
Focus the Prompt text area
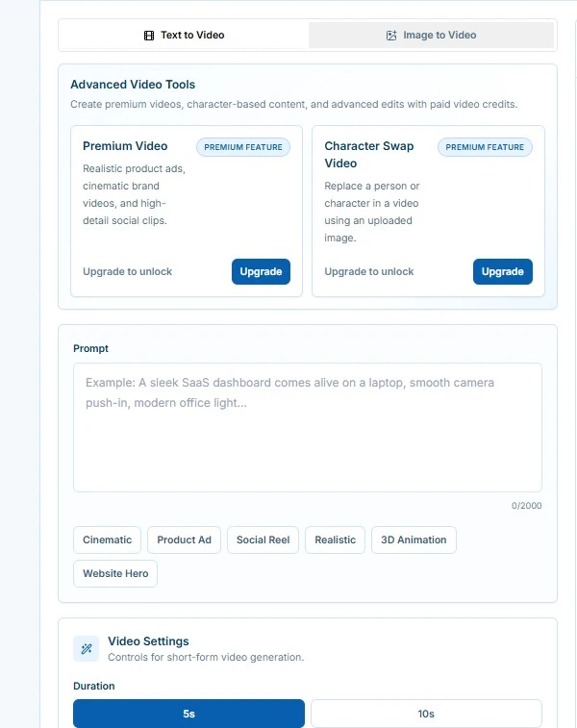tap(308, 427)
